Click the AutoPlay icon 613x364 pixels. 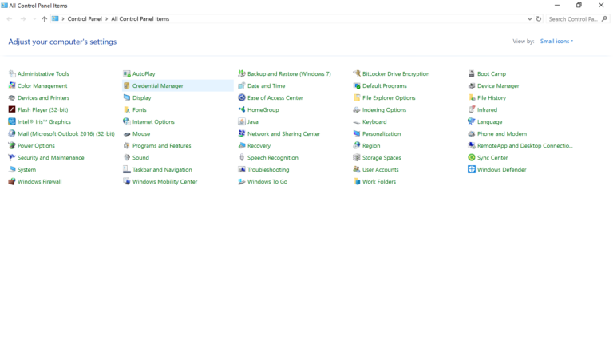[x=127, y=74]
